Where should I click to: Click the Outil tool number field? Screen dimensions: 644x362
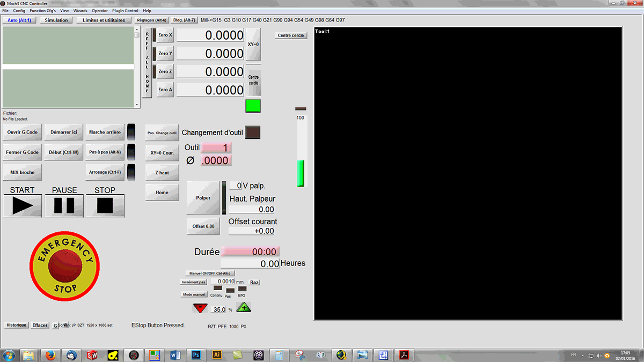click(x=216, y=147)
